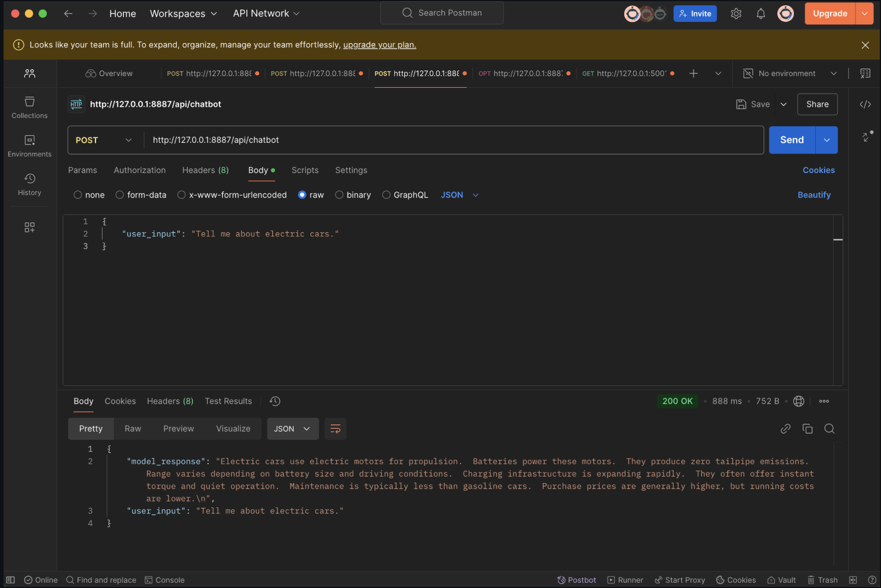Open the Environments sidebar panel

pyautogui.click(x=30, y=146)
